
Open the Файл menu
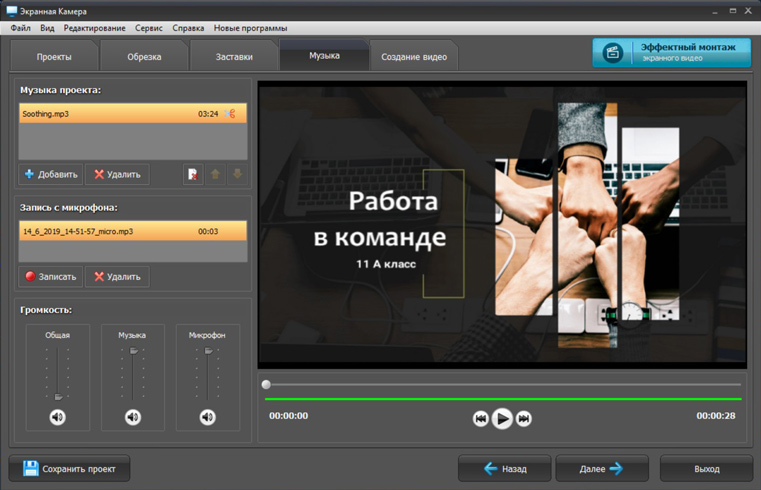click(x=20, y=28)
